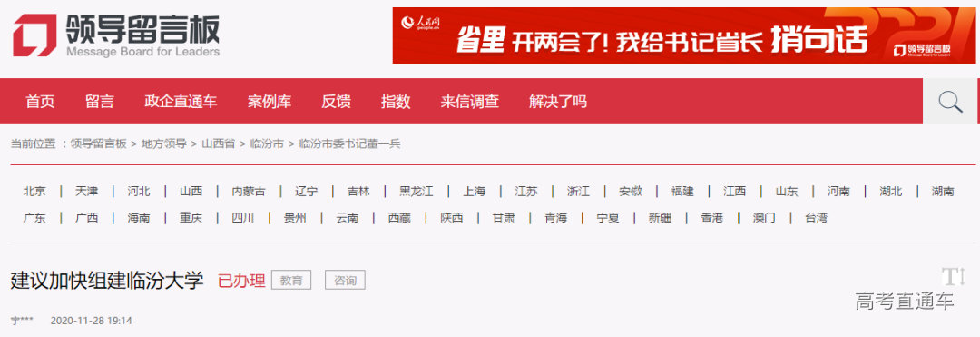Select the 天津 region link
The image size is (980, 337).
[x=86, y=192]
